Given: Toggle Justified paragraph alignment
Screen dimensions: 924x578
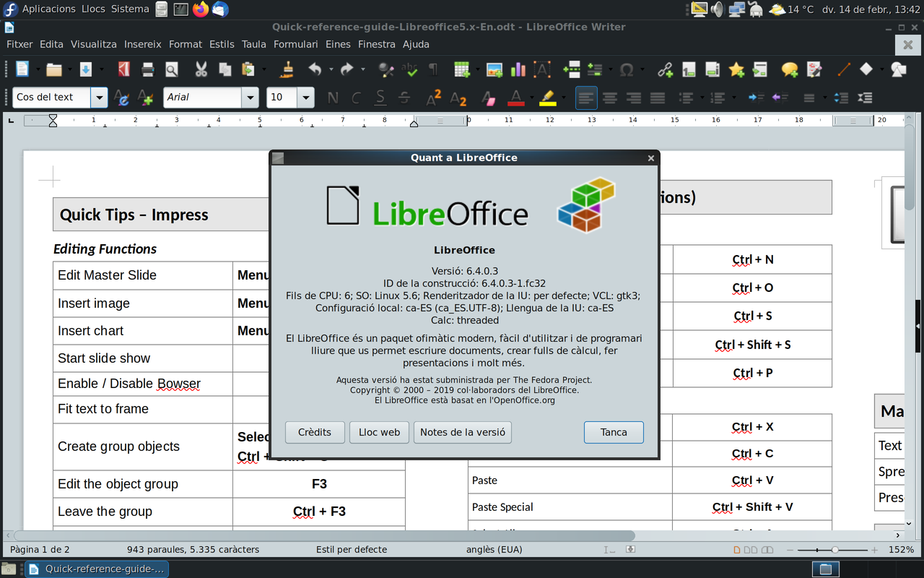Looking at the screenshot, I should 658,98.
